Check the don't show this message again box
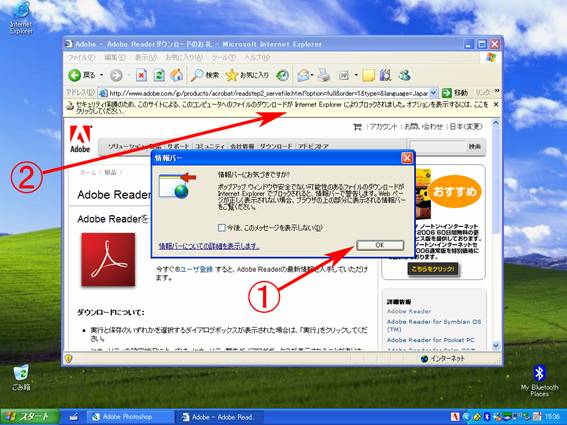The height and width of the screenshot is (425, 567). (222, 228)
